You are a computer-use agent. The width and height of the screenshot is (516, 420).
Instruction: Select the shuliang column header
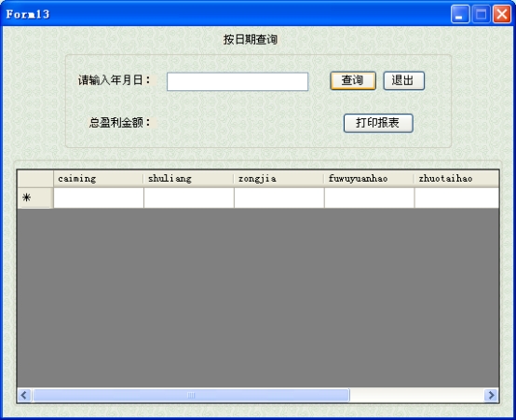point(188,179)
